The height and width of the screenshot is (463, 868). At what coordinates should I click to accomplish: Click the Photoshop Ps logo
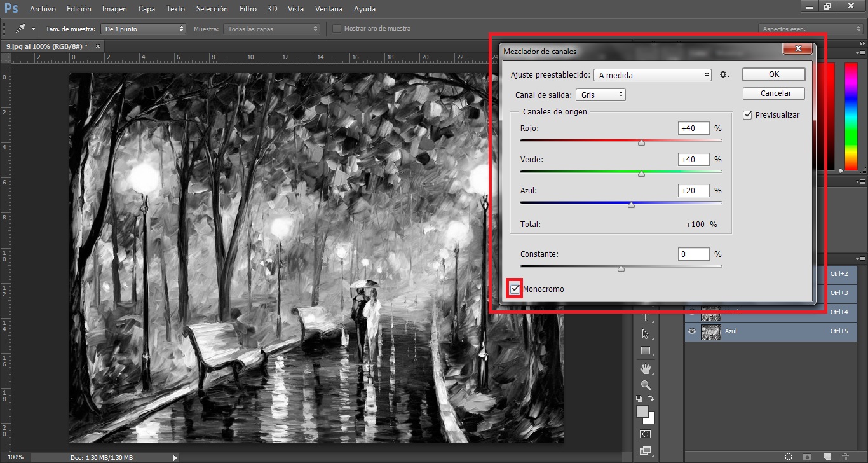pos(11,8)
